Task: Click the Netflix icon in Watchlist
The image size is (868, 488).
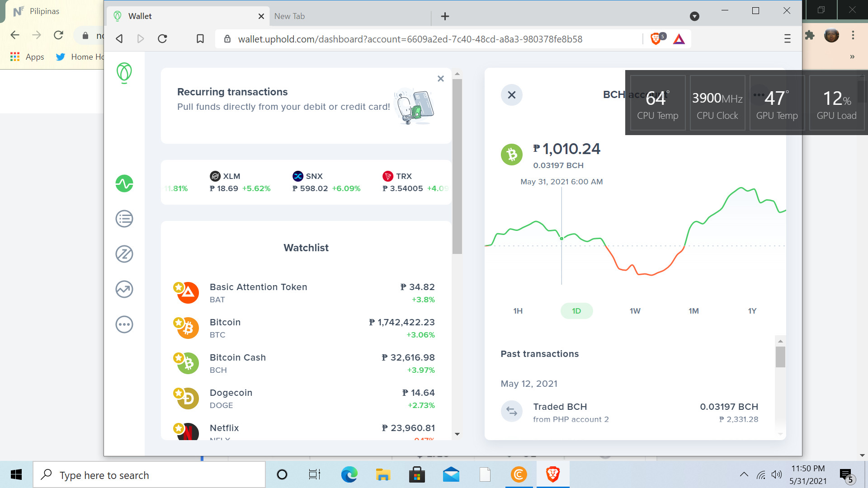Action: click(188, 432)
